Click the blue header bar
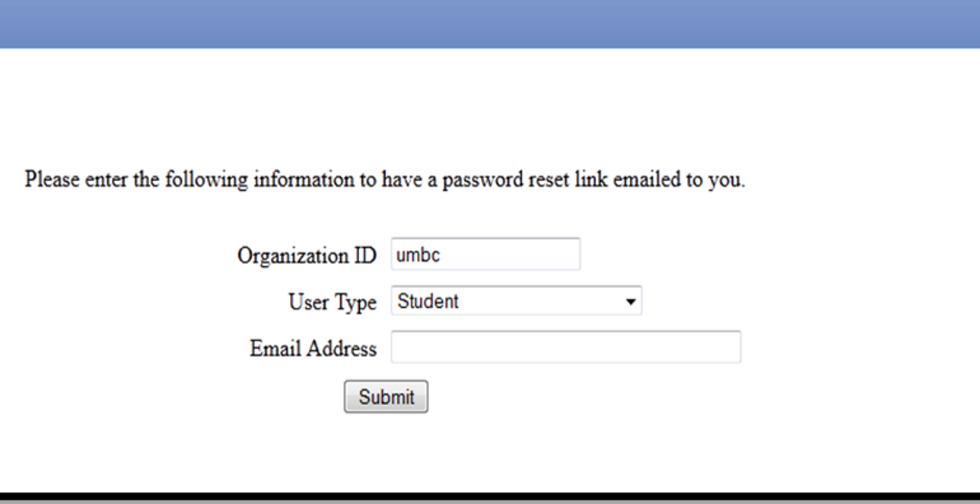980x504 pixels. 490,24
